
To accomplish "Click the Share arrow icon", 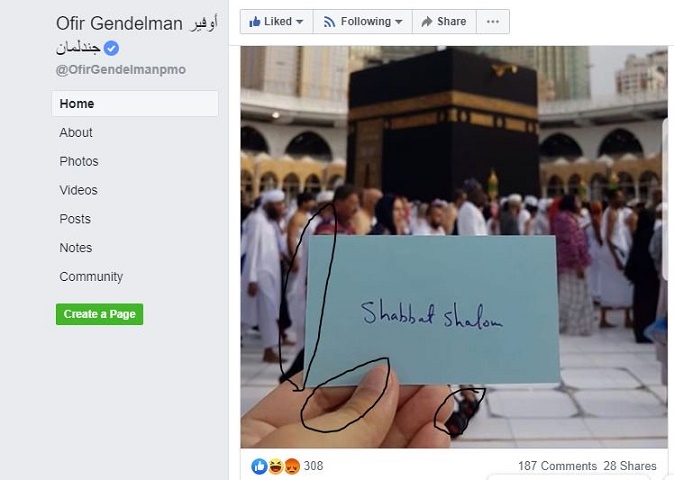I will click(427, 21).
